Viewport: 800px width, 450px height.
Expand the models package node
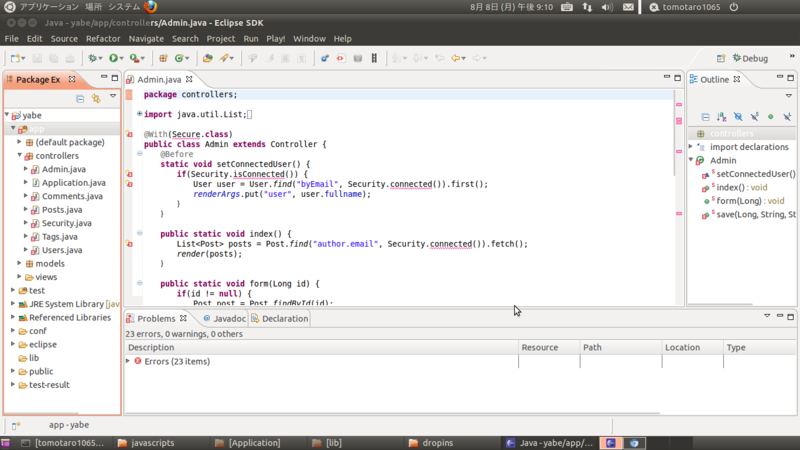(x=19, y=263)
